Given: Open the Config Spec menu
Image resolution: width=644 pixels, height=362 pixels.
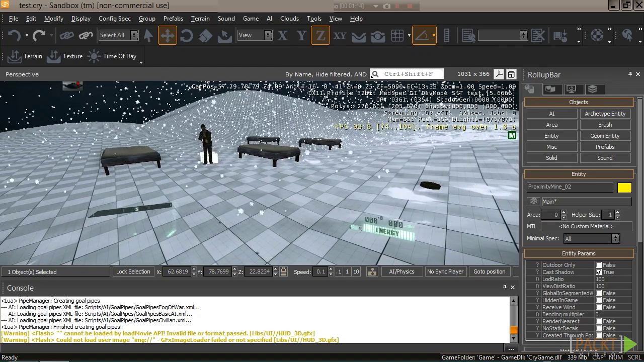Looking at the screenshot, I should [115, 19].
